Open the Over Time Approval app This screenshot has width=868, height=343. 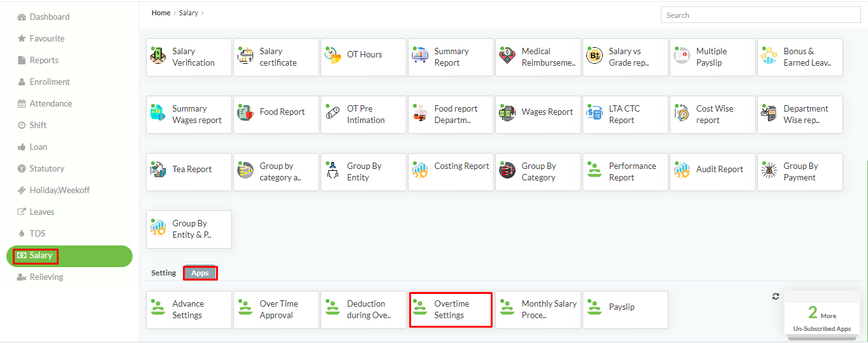pos(276,310)
